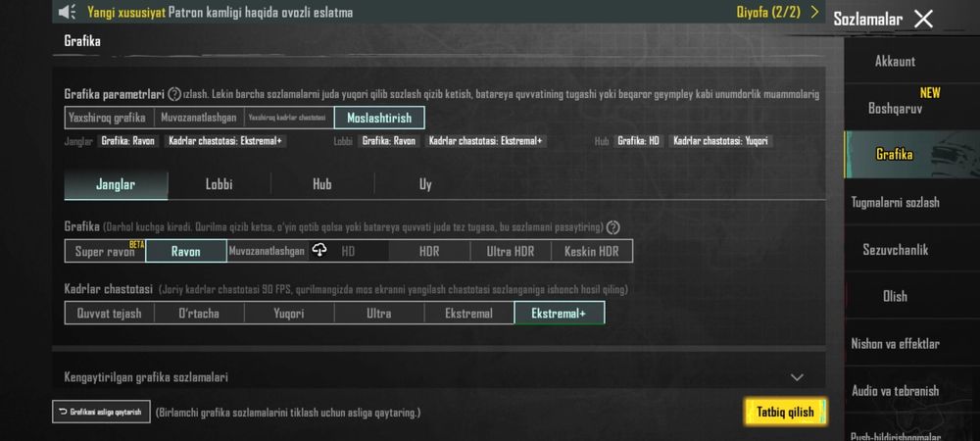Open Akkaunt settings section
980x441 pixels.
pos(911,61)
